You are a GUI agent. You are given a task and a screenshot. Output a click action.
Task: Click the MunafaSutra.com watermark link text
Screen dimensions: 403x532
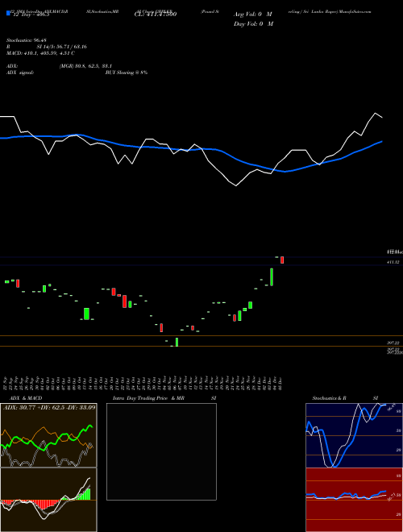coord(355,11)
